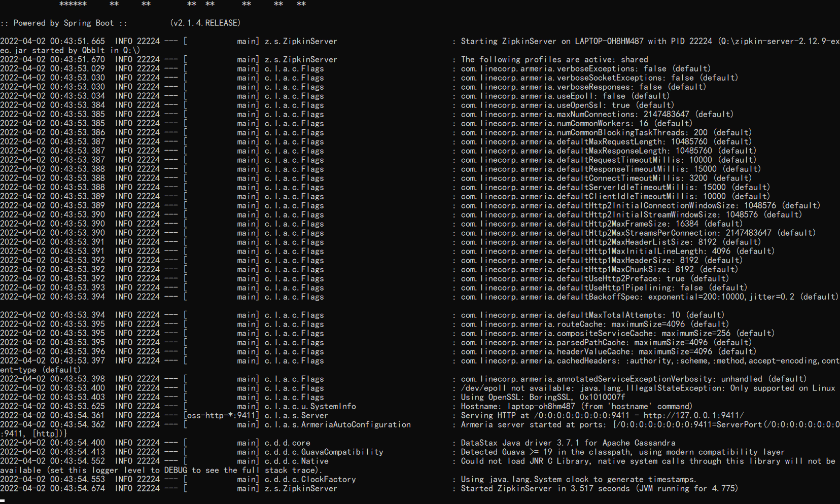Click the timestamp '00:43:51.665'
This screenshot has height=504, width=840.
[78, 41]
